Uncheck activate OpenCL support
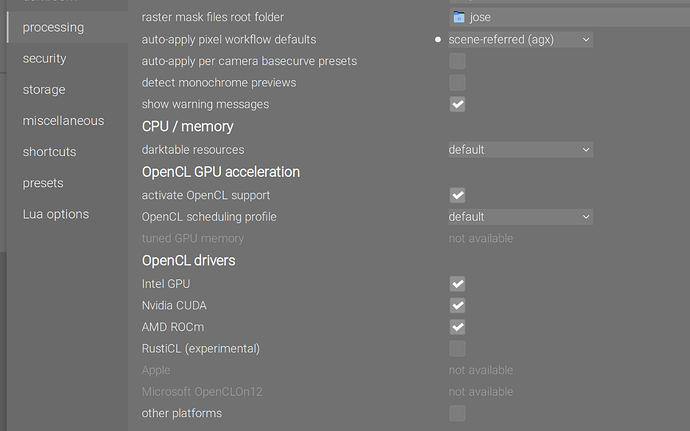690x431 pixels. (x=457, y=195)
